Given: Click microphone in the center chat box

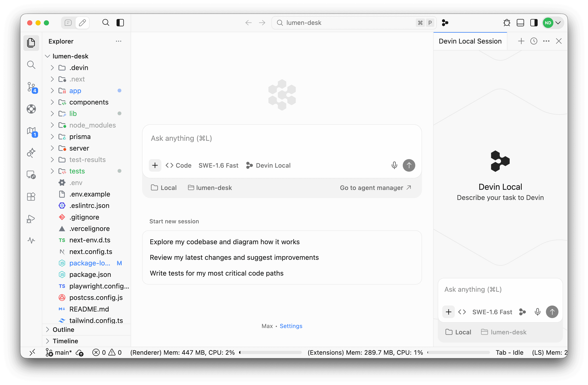Looking at the screenshot, I should tap(394, 165).
